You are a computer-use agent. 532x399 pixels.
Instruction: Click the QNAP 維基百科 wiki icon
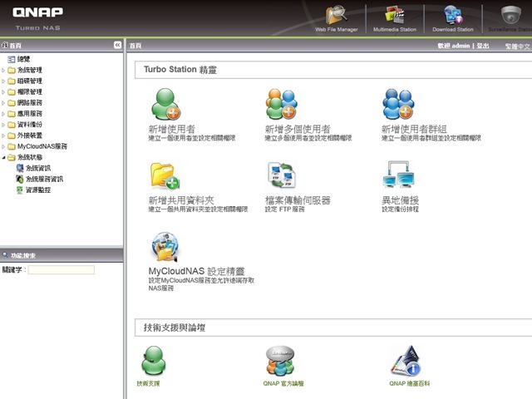point(406,361)
